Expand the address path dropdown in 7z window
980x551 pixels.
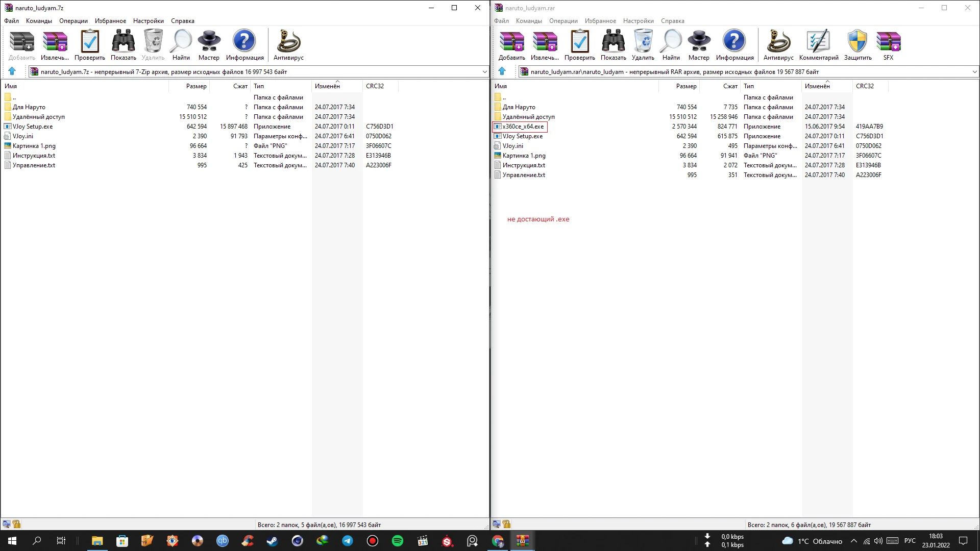tap(484, 72)
